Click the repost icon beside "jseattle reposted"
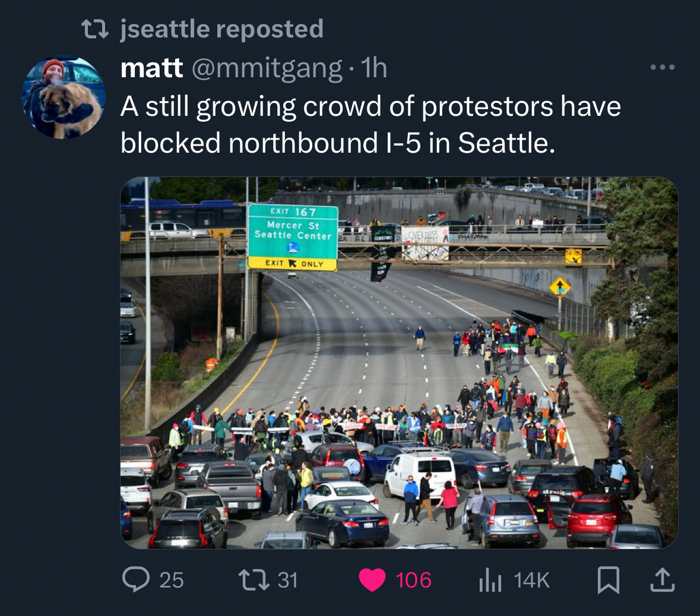This screenshot has width=700, height=616. [94, 29]
